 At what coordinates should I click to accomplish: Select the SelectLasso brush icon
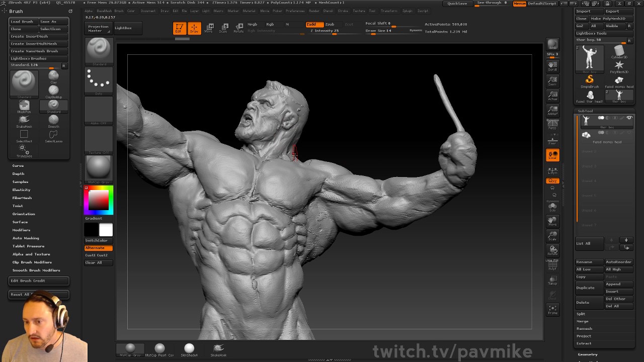point(53,136)
